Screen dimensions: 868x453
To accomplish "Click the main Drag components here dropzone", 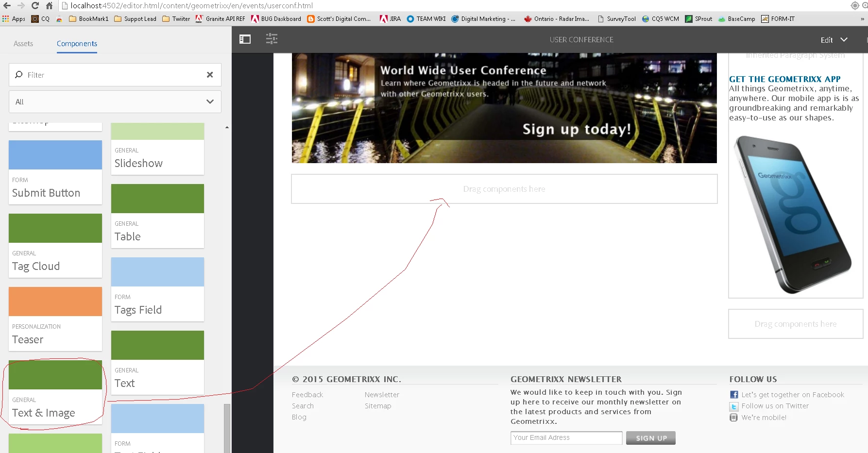I will tap(504, 189).
